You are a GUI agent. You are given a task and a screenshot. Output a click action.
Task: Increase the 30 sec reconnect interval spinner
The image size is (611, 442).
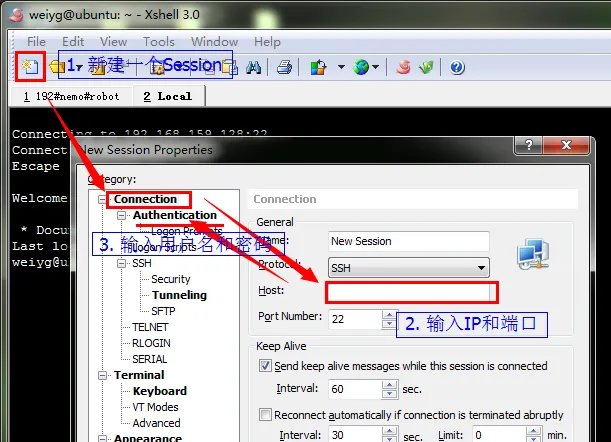390,431
